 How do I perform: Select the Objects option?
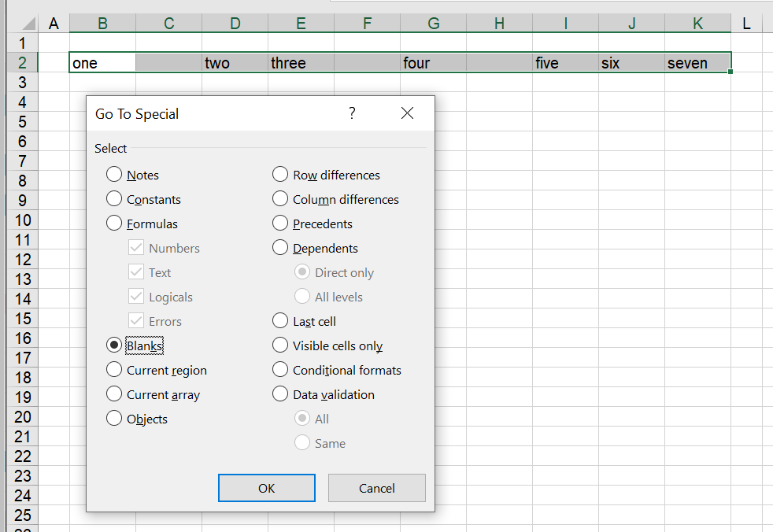[x=114, y=419]
